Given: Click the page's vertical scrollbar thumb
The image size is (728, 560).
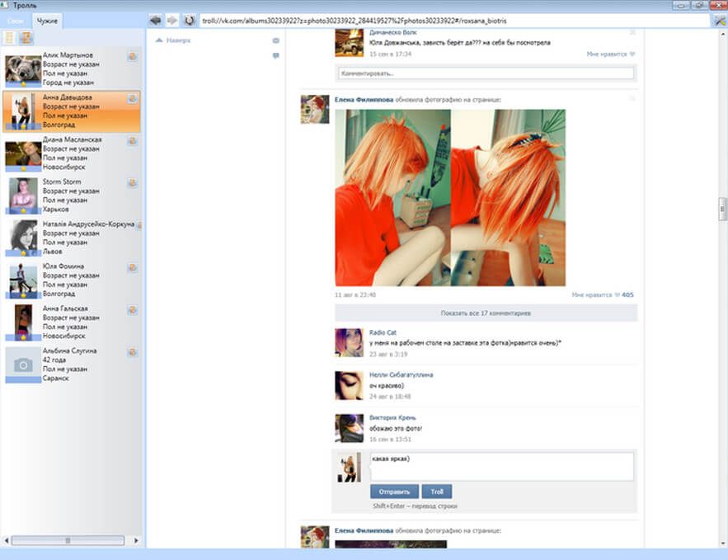Looking at the screenshot, I should coord(723,209).
